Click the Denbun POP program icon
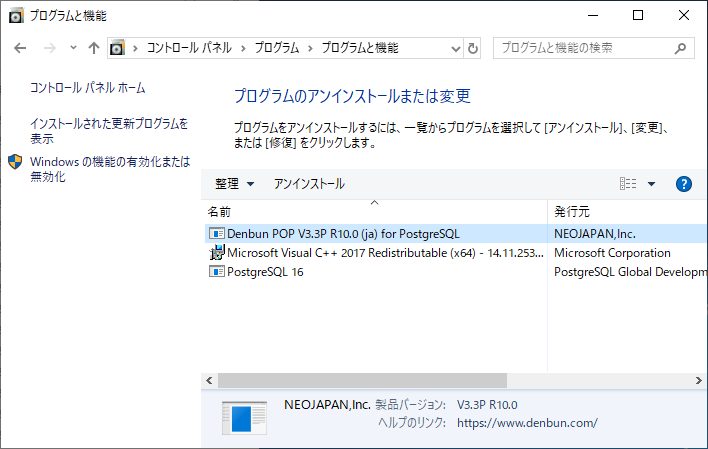The height and width of the screenshot is (449, 708). 217,233
